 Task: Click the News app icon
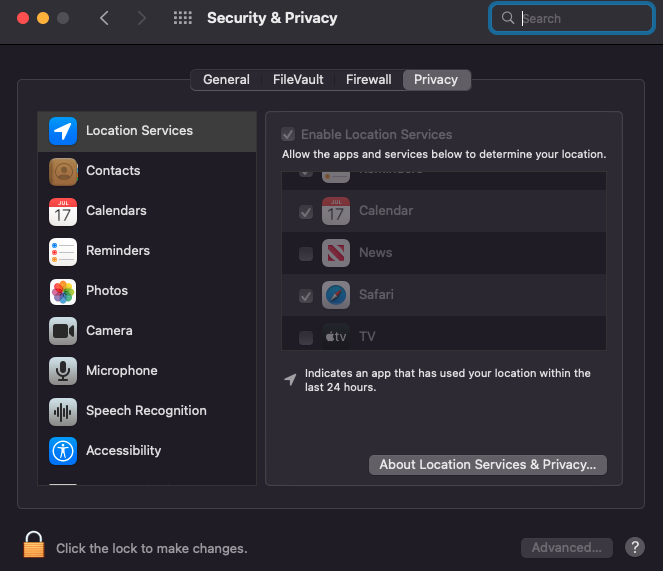[336, 253]
